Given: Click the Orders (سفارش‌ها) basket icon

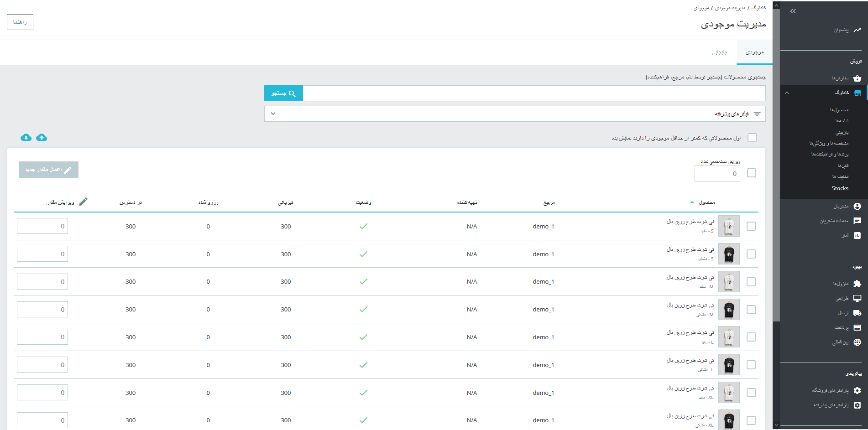Looking at the screenshot, I should tap(857, 78).
